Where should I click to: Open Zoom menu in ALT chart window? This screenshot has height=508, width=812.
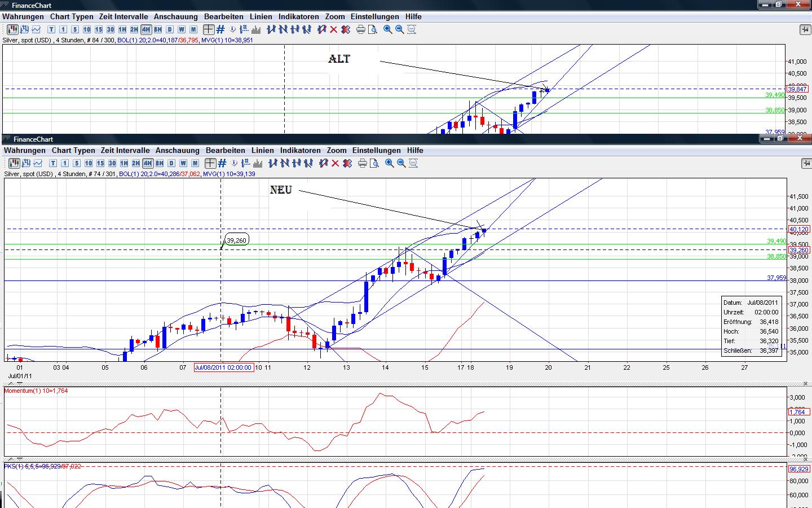(x=335, y=16)
